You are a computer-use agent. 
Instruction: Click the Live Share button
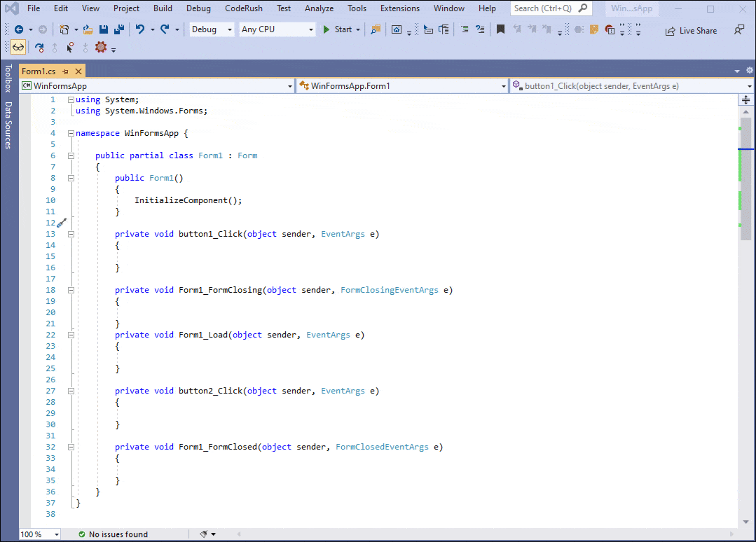tap(691, 30)
